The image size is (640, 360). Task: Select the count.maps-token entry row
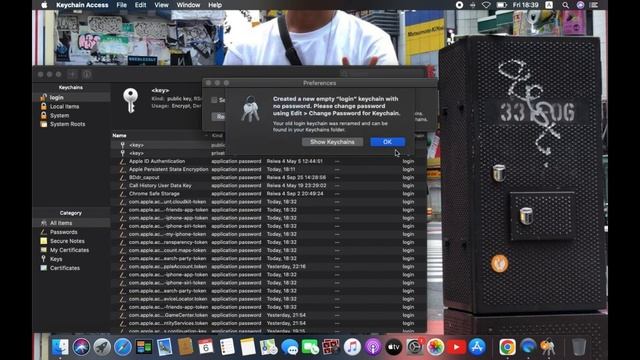coord(269,250)
